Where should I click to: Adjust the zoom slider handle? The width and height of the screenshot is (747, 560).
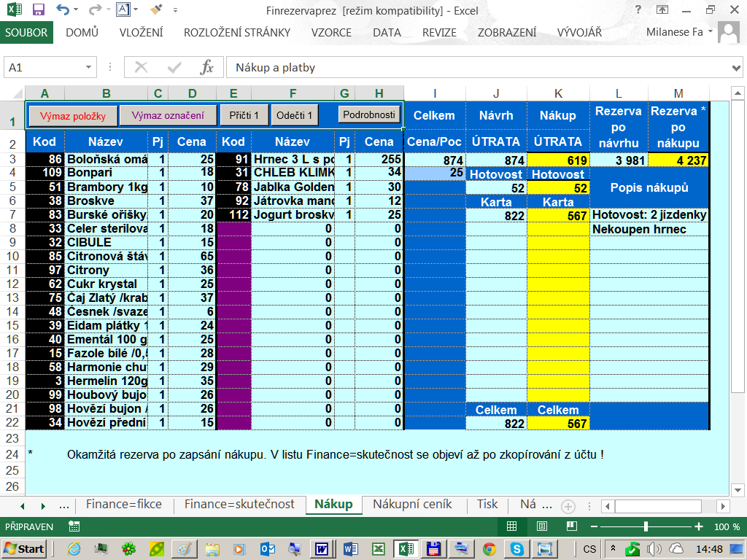(x=646, y=526)
